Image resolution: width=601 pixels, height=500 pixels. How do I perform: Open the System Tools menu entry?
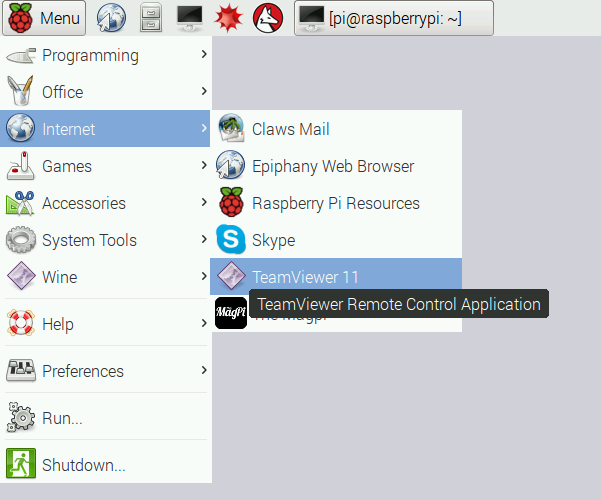(105, 240)
